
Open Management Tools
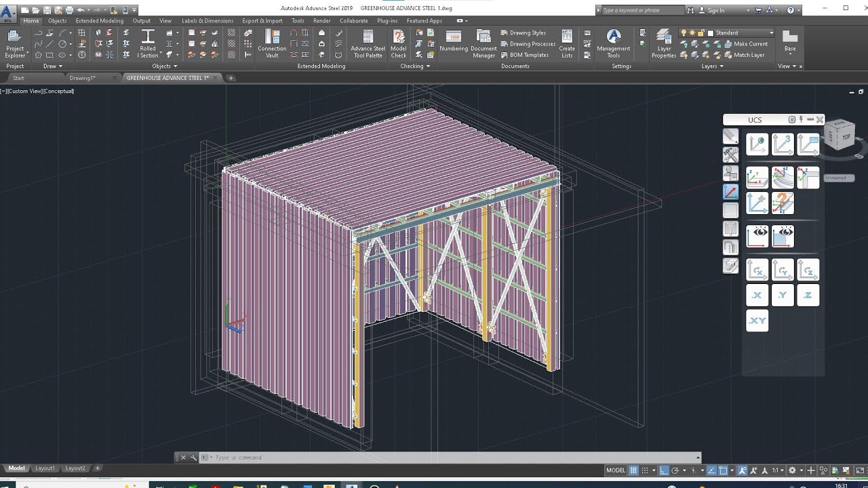tap(614, 43)
